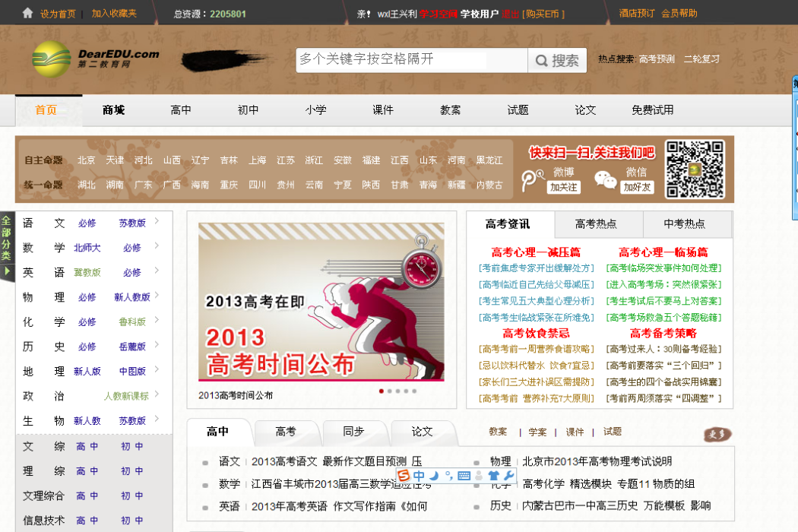This screenshot has height=532, width=798.
Task: Select the first red carousel dot
Action: (x=382, y=391)
